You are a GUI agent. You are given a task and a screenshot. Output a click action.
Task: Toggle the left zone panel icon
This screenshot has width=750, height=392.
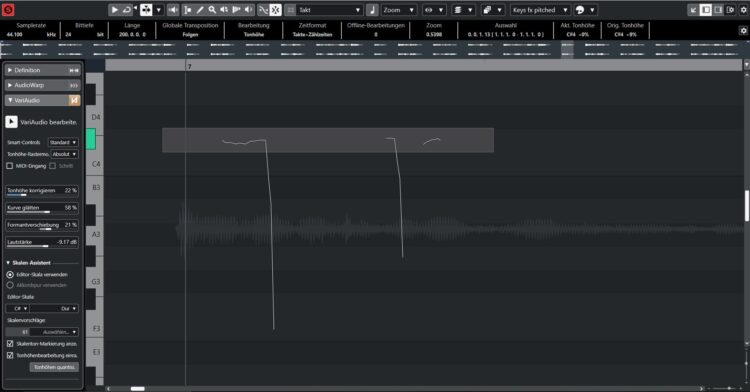click(x=706, y=10)
